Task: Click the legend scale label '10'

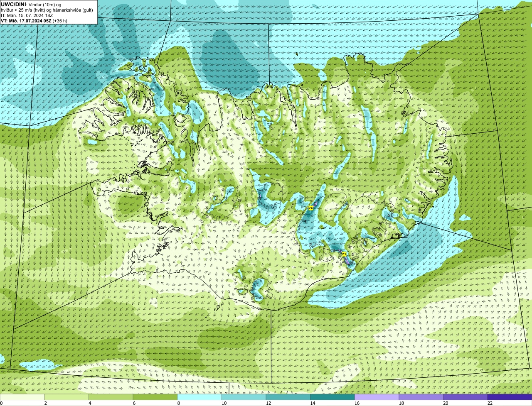Action: point(224,403)
